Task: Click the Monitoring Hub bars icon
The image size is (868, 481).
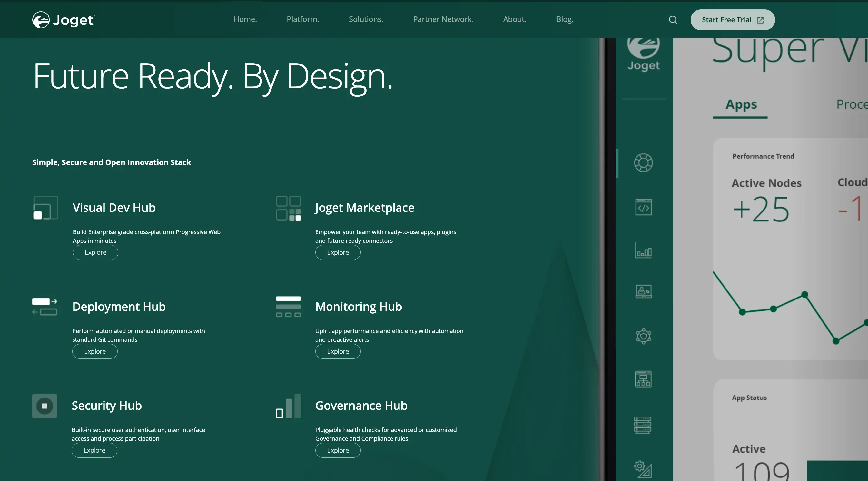Action: [x=289, y=307]
